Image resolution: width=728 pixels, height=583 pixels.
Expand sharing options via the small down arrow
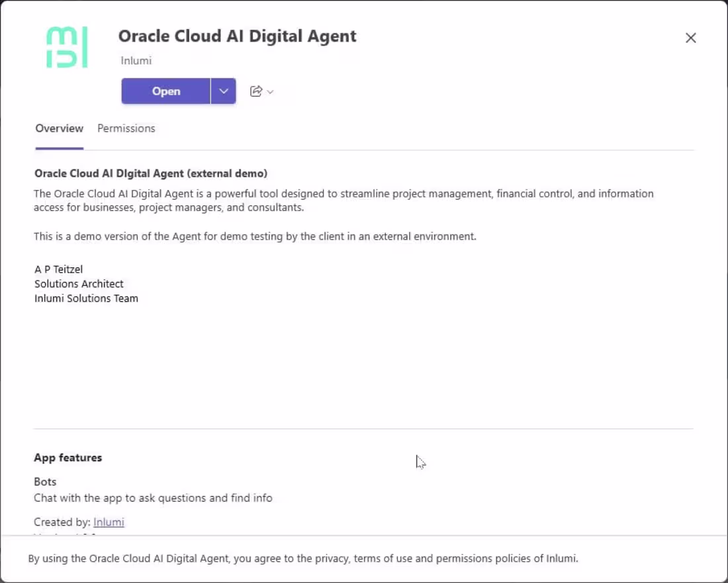pos(269,92)
